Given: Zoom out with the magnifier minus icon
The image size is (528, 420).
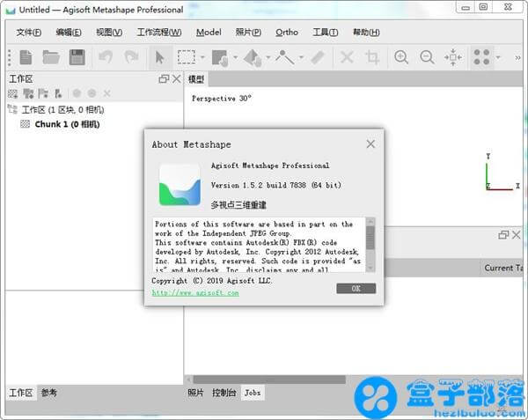Looking at the screenshot, I should (x=427, y=57).
